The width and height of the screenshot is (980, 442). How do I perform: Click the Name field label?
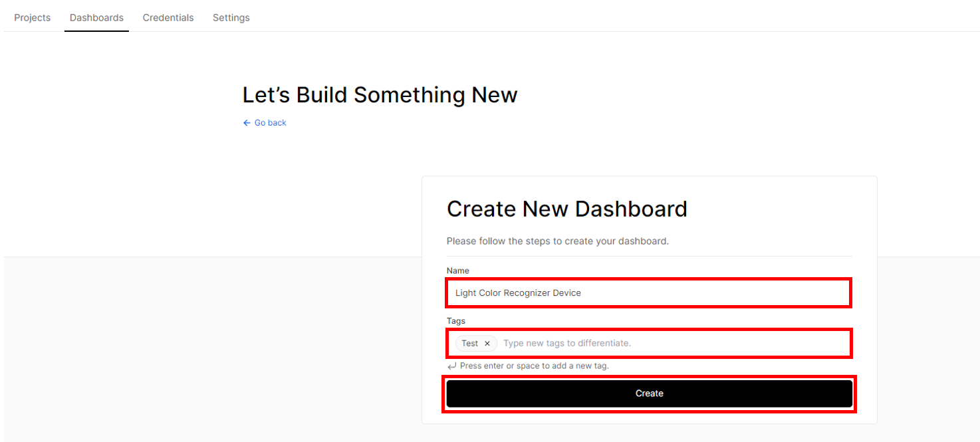click(x=458, y=271)
